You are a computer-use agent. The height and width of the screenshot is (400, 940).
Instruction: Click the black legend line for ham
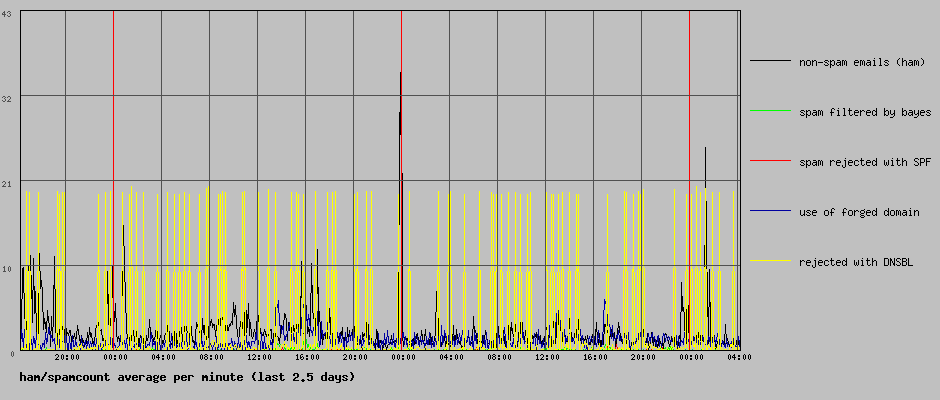[770, 61]
